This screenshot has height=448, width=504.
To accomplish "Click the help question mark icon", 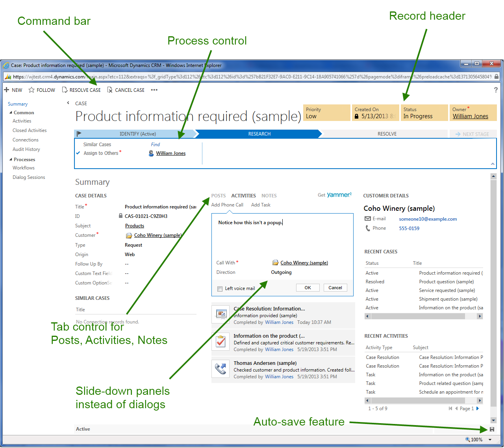I will (x=496, y=90).
